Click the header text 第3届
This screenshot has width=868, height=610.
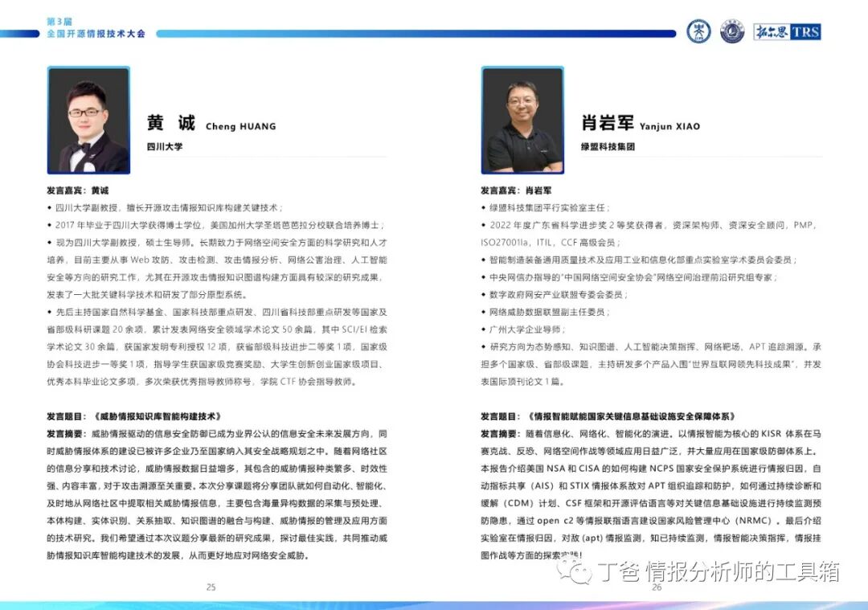pos(59,22)
